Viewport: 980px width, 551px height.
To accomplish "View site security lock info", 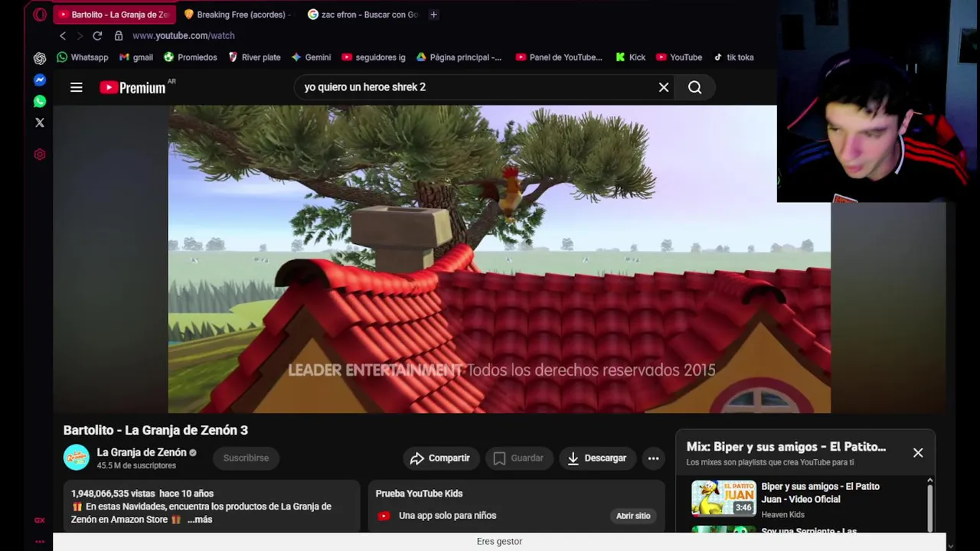I will (119, 36).
